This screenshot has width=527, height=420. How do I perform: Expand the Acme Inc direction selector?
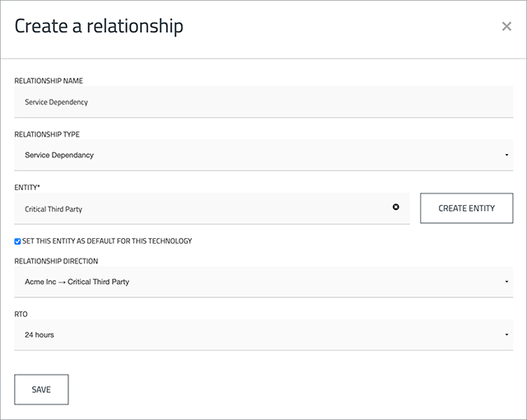263,282
